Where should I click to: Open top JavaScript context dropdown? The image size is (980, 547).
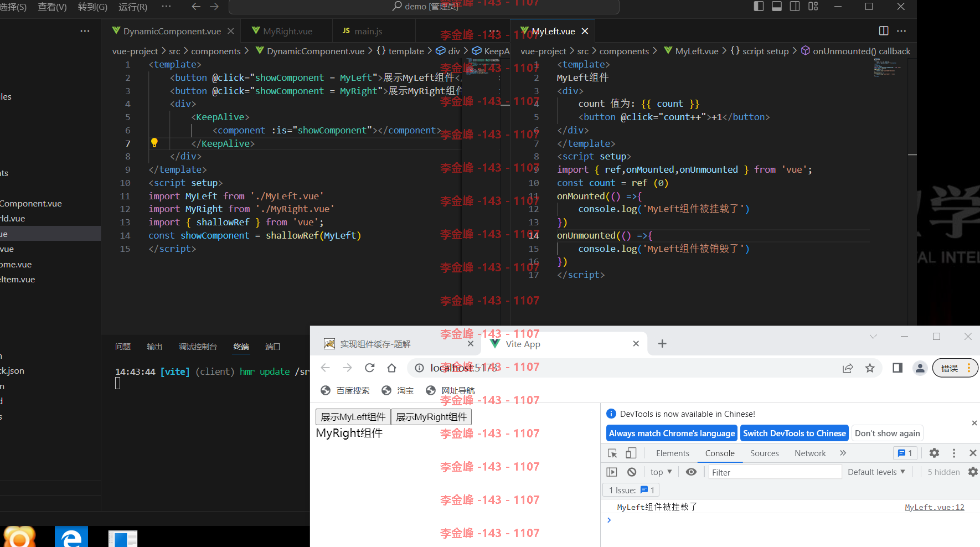tap(661, 472)
